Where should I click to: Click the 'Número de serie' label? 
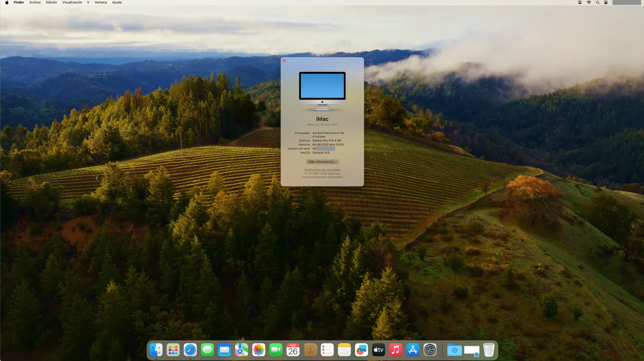click(299, 149)
